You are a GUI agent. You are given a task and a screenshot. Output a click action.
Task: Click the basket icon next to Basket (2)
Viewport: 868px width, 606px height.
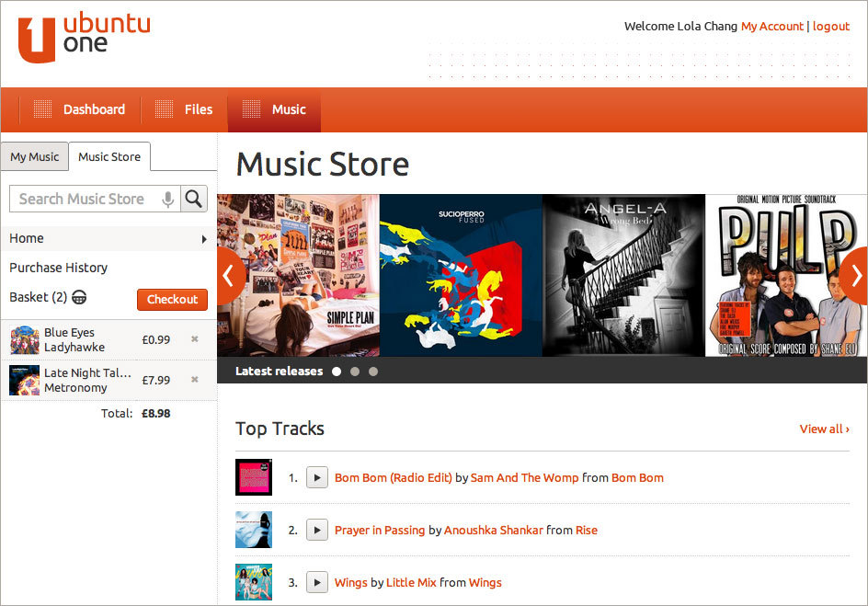click(x=79, y=297)
